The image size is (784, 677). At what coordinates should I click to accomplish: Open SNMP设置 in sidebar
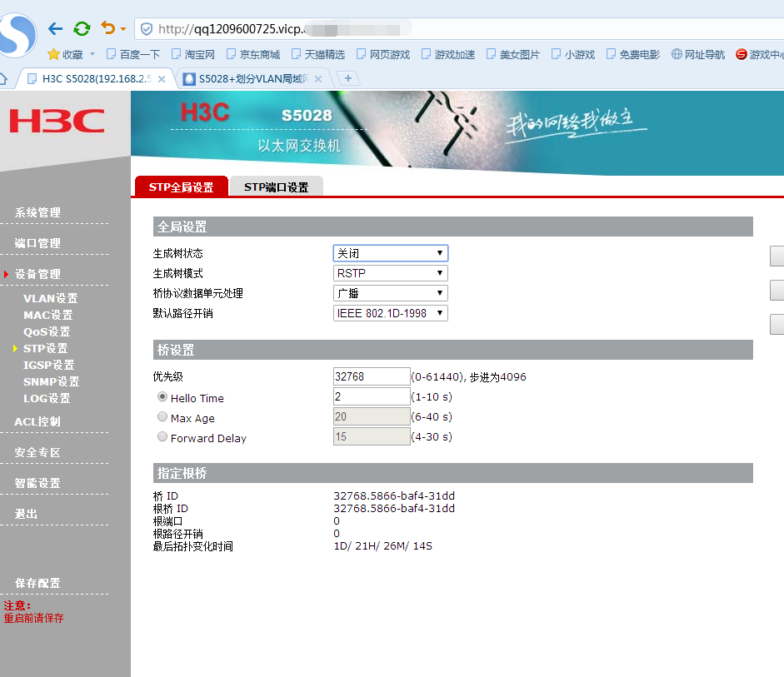point(51,381)
